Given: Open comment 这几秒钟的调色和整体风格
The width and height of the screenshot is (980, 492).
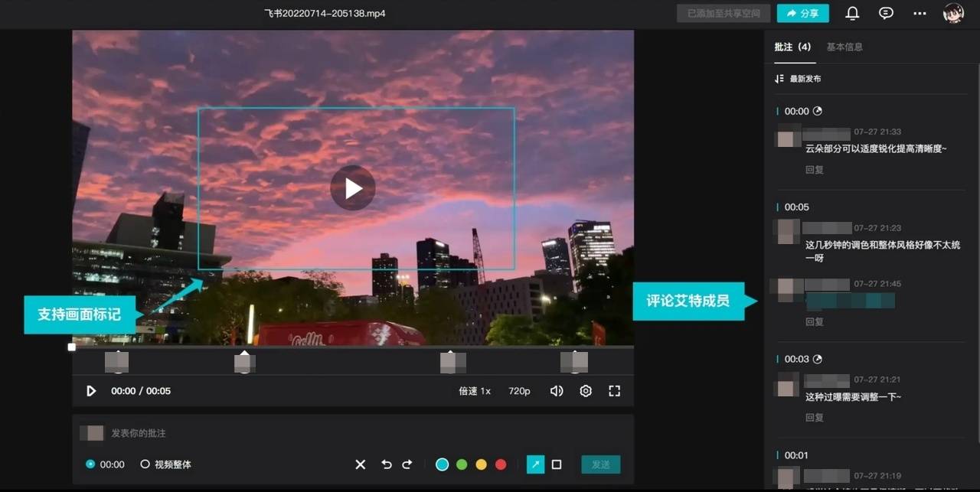Looking at the screenshot, I should tap(882, 252).
